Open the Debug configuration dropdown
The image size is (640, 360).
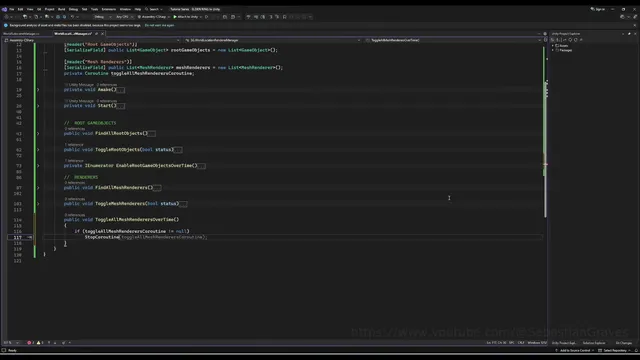[102, 17]
